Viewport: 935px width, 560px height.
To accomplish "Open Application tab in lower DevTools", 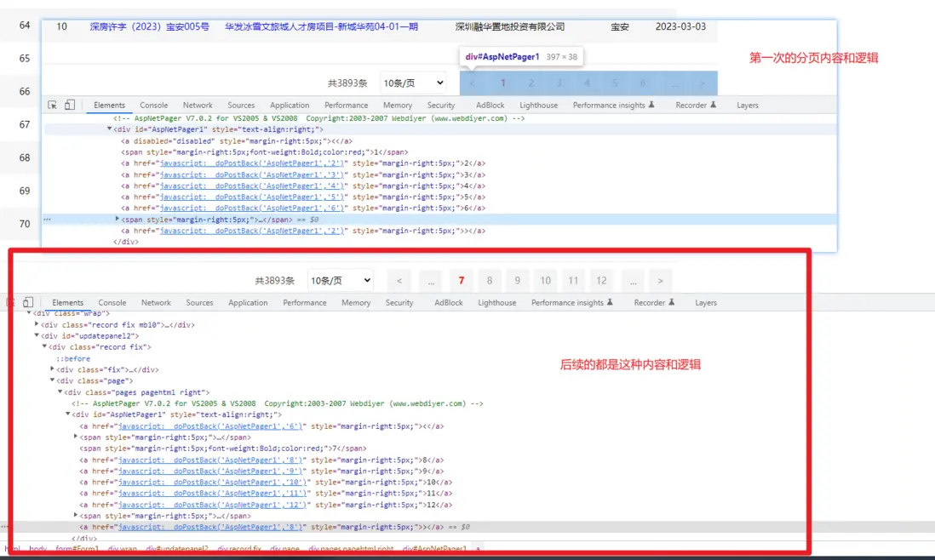I will coord(248,303).
